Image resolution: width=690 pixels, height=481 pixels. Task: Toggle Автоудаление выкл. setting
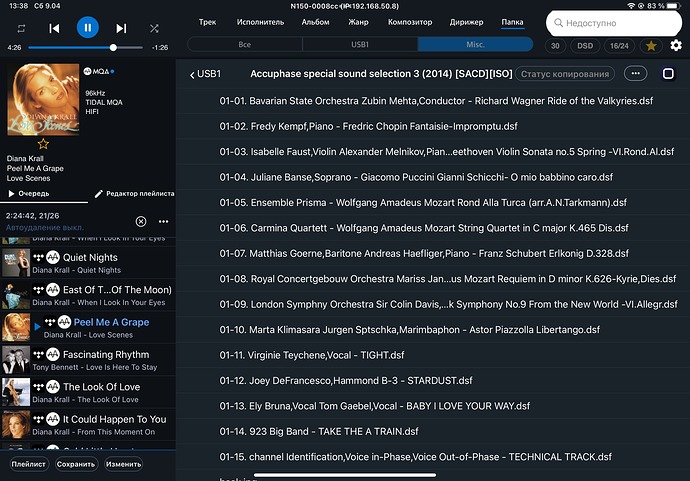pyautogui.click(x=44, y=228)
